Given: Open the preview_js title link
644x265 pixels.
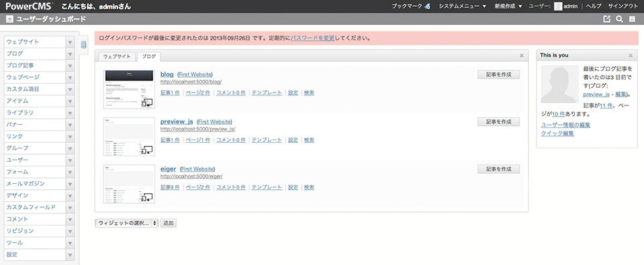Looking at the screenshot, I should (177, 121).
